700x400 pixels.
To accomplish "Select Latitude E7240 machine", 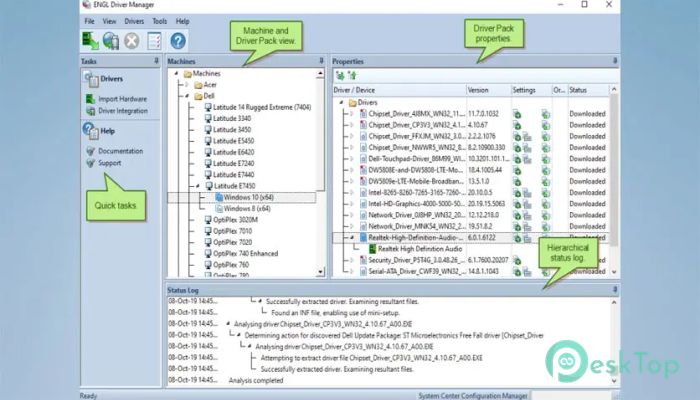I will [233, 163].
